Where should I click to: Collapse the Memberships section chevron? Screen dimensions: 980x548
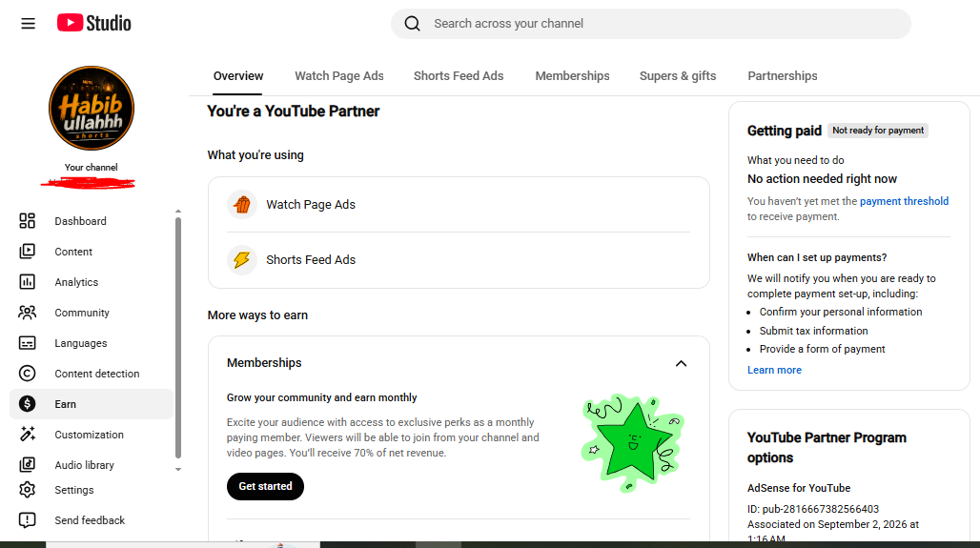tap(682, 364)
